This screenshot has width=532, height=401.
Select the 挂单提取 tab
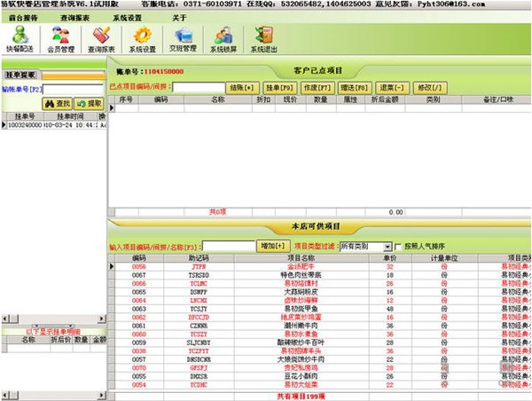pos(20,75)
